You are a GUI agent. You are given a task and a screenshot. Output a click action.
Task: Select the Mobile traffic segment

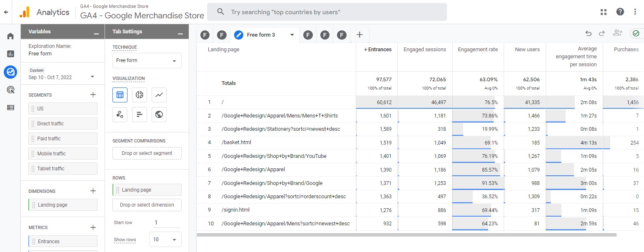[x=63, y=153]
